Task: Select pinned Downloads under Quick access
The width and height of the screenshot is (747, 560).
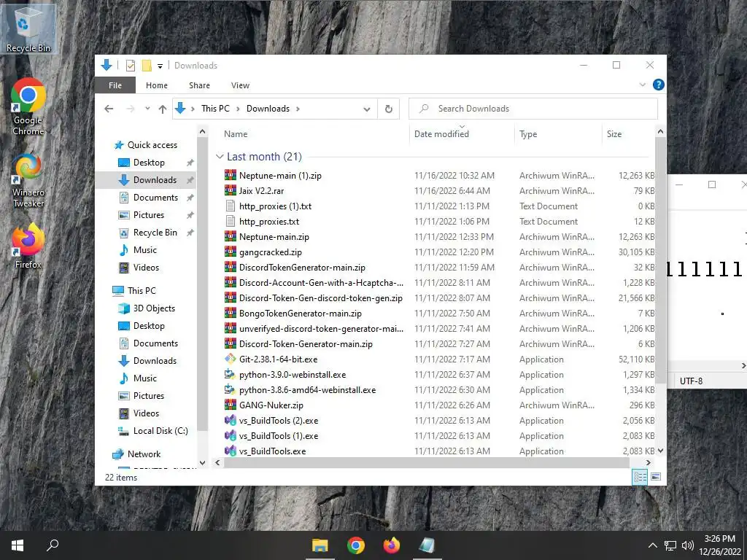Action: [x=155, y=180]
